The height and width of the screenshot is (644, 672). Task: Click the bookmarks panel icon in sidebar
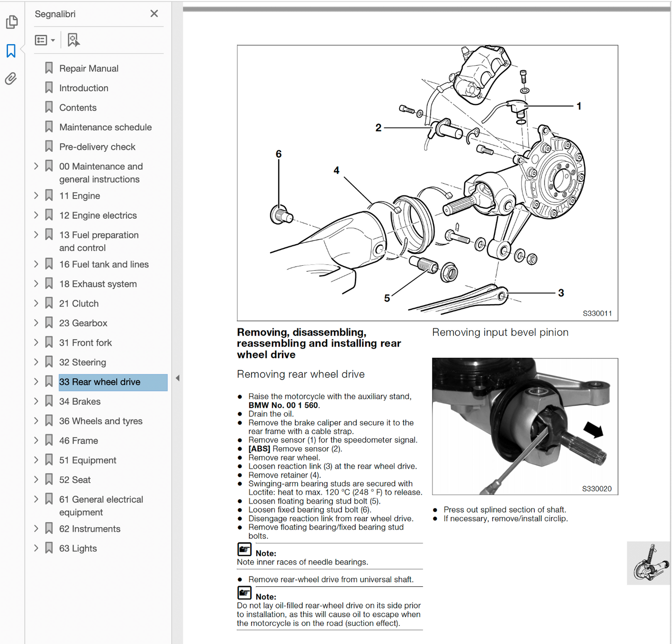pos(11,51)
